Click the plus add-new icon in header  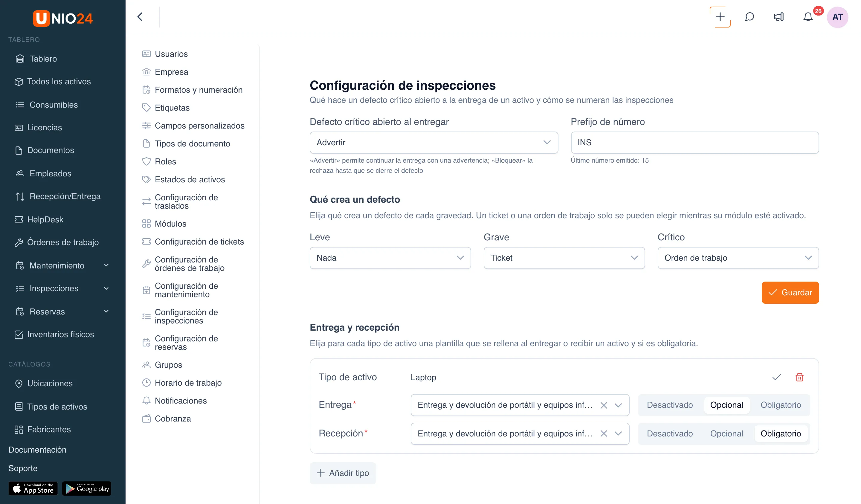click(720, 17)
